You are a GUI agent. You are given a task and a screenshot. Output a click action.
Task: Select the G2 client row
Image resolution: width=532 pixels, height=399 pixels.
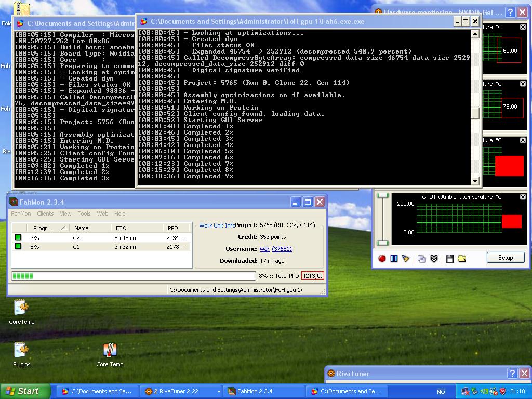click(101, 238)
